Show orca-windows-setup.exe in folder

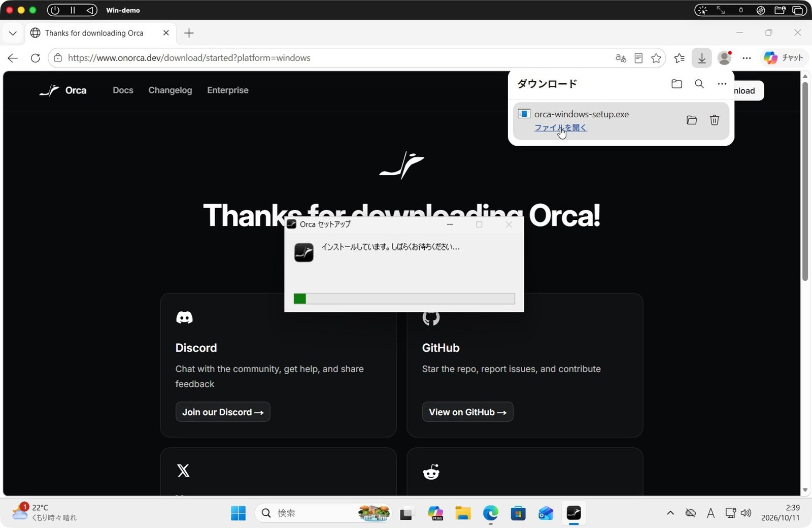[692, 120]
